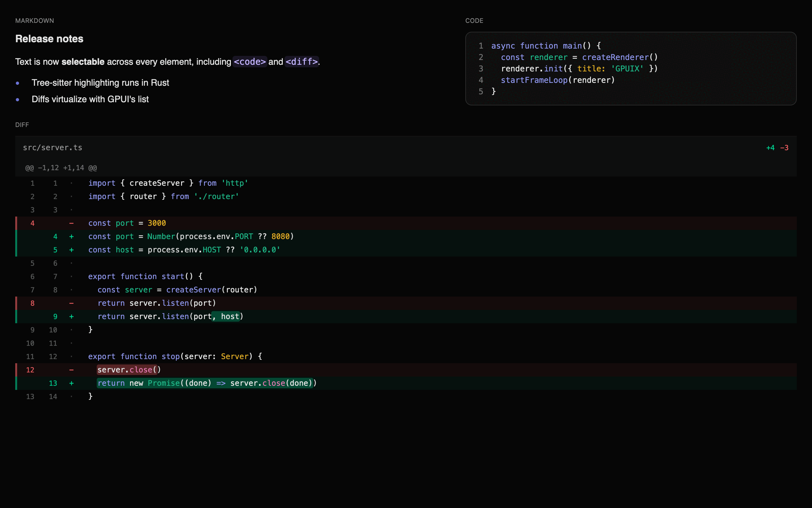812x508 pixels.
Task: Click the 'Release notes' heading
Action: point(49,39)
